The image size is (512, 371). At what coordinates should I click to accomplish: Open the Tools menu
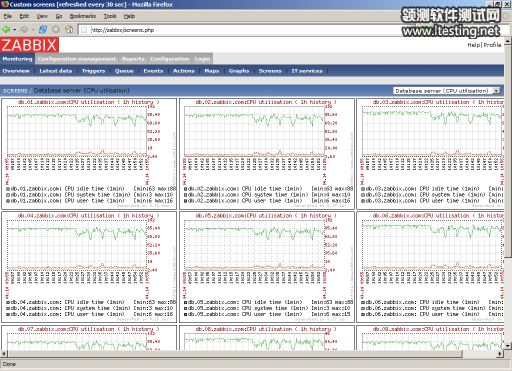coord(110,16)
